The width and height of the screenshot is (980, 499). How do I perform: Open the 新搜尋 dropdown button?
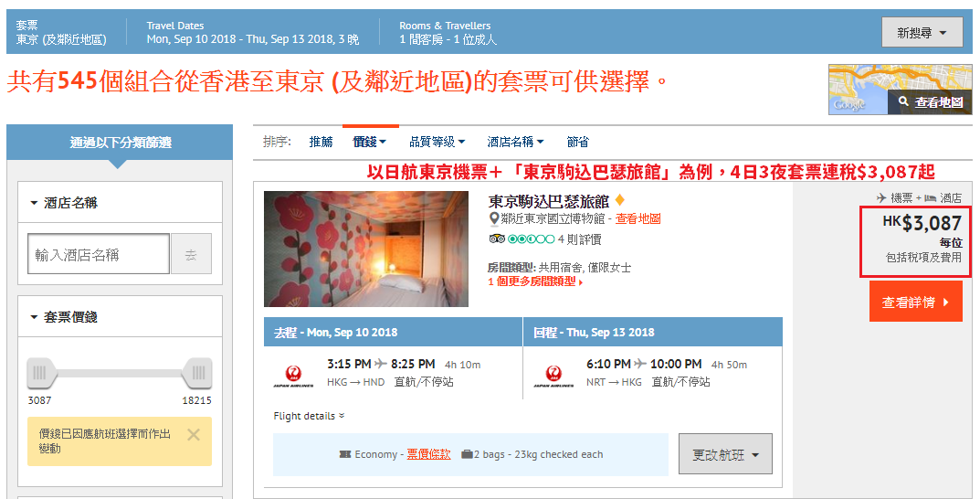point(922,33)
